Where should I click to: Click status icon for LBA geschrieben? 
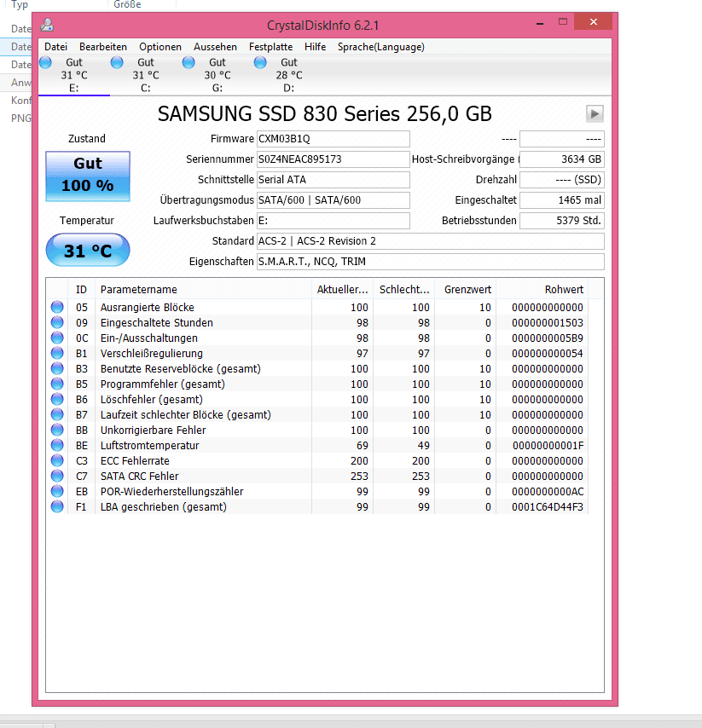coord(57,506)
